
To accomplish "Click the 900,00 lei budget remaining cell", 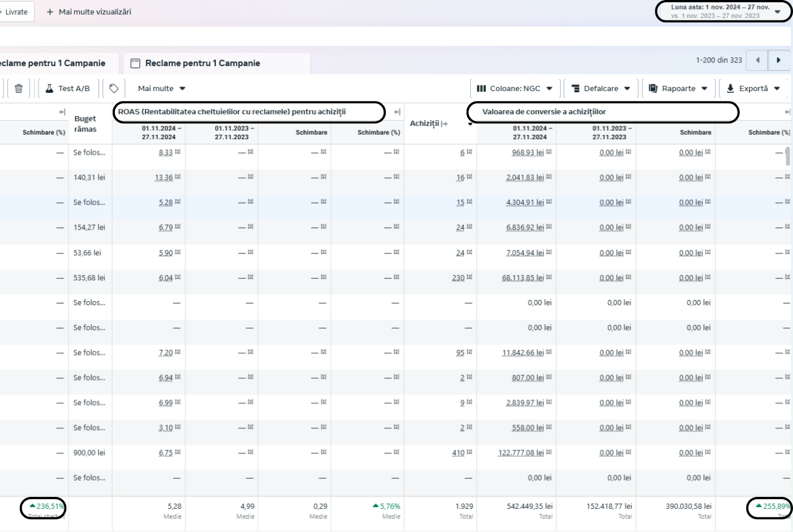I will (89, 453).
